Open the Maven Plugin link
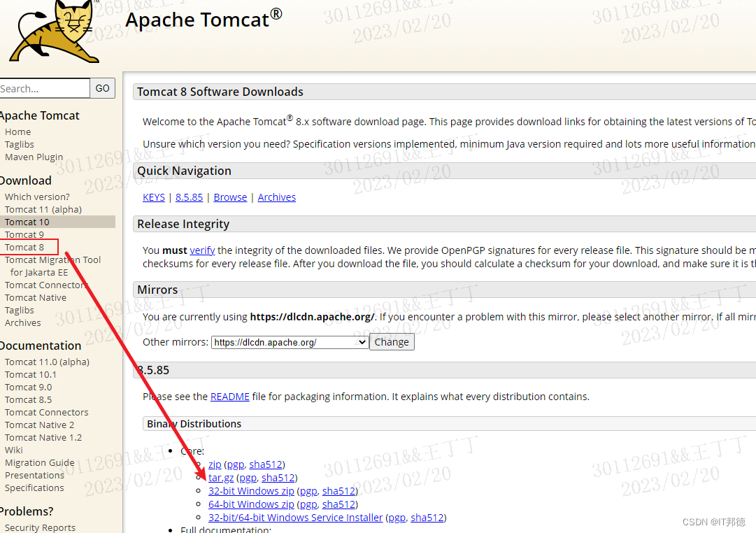This screenshot has width=756, height=533. 34,157
